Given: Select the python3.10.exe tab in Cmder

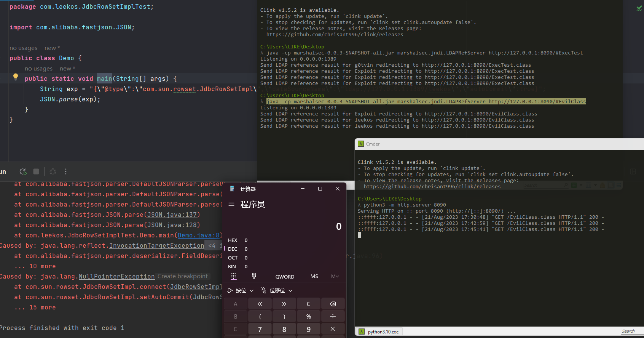Looking at the screenshot, I should tap(379, 332).
